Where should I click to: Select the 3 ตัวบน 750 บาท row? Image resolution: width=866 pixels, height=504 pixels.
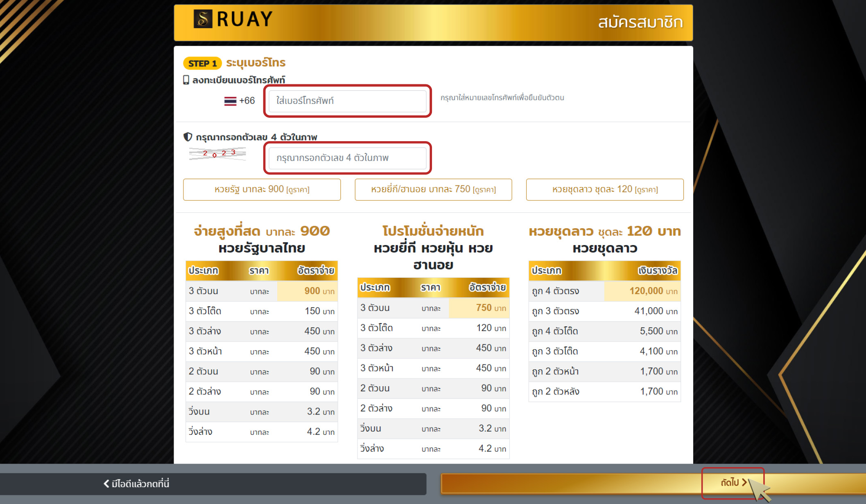pyautogui.click(x=433, y=308)
